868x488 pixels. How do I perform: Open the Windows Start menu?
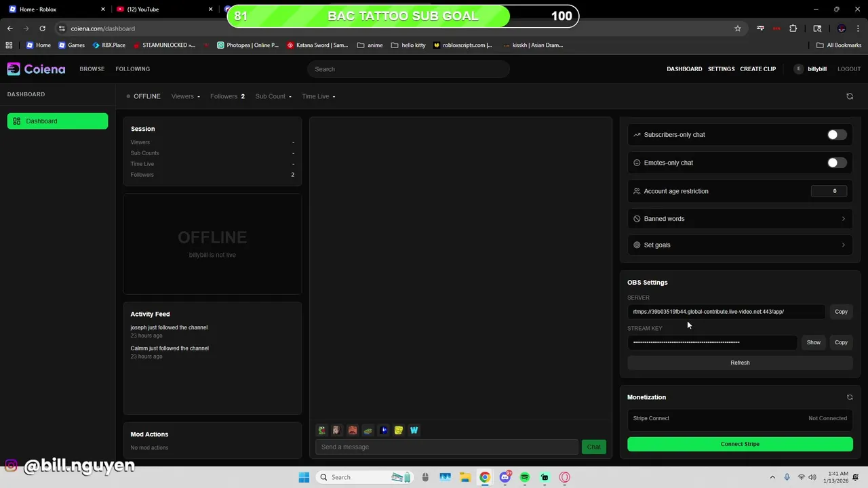[x=304, y=477]
